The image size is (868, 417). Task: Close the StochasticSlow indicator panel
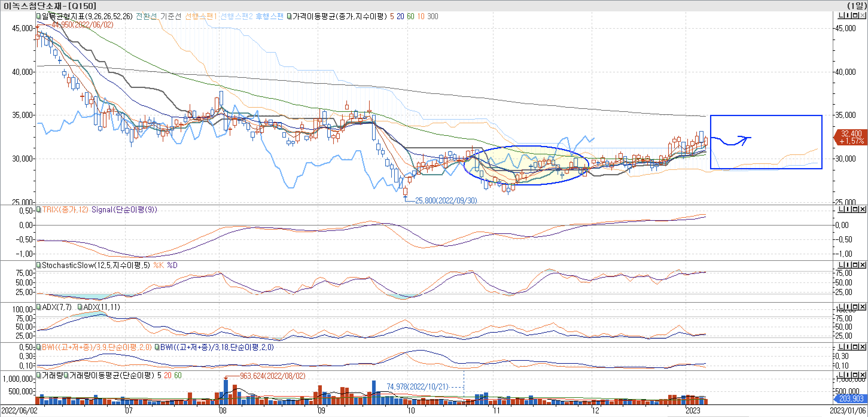click(x=863, y=265)
